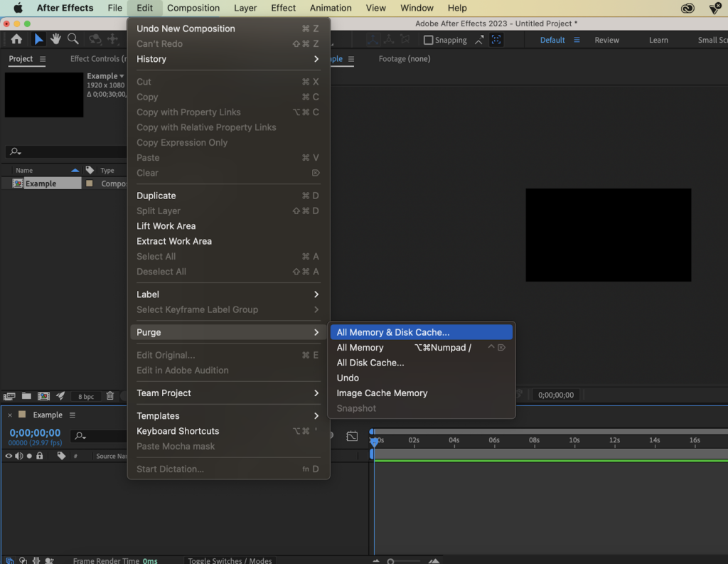Click the Home icon in toolbar

(x=16, y=40)
